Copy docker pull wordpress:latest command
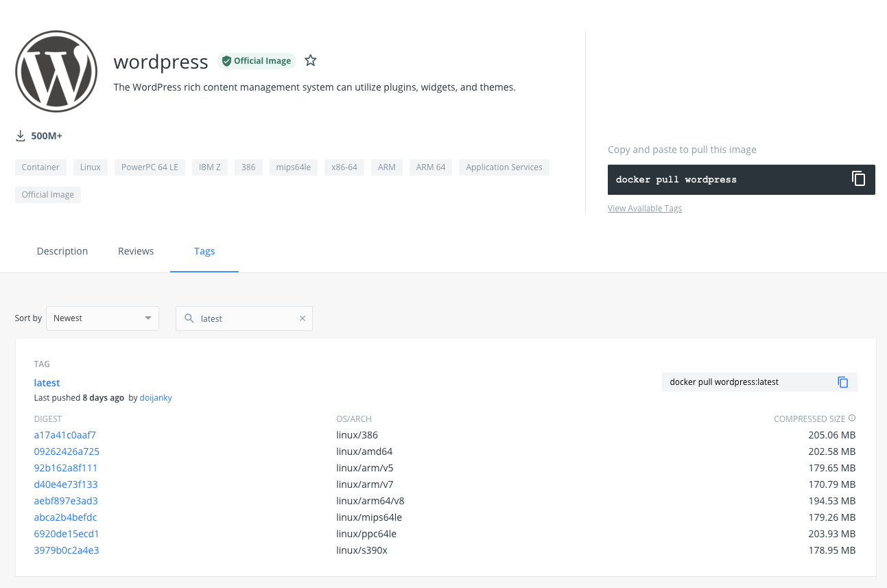Image resolution: width=887 pixels, height=588 pixels. pos(843,382)
